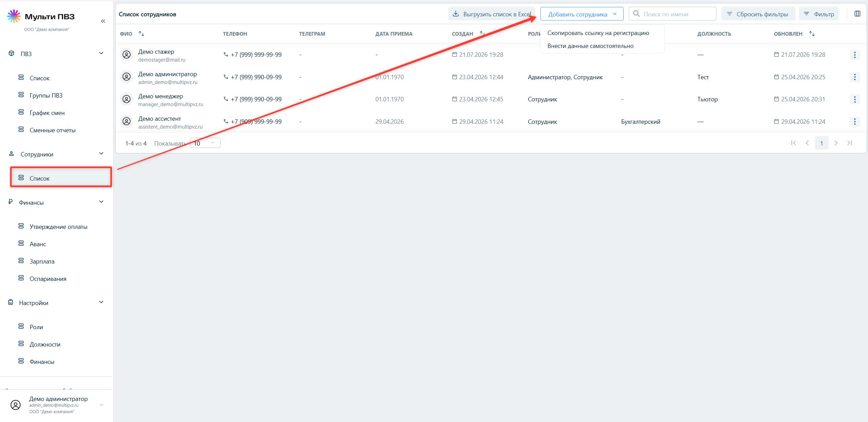Open Утверждение оплаты page
868x422 pixels.
tap(58, 227)
